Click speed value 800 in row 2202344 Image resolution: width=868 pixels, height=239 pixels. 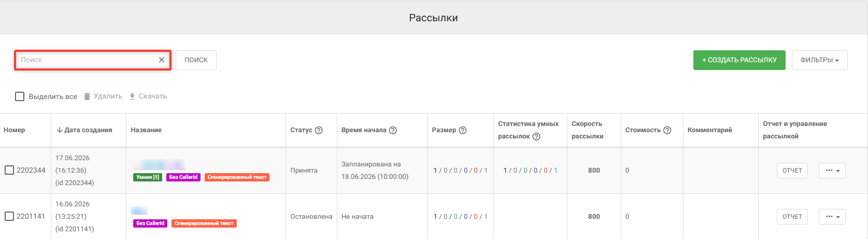tap(594, 171)
